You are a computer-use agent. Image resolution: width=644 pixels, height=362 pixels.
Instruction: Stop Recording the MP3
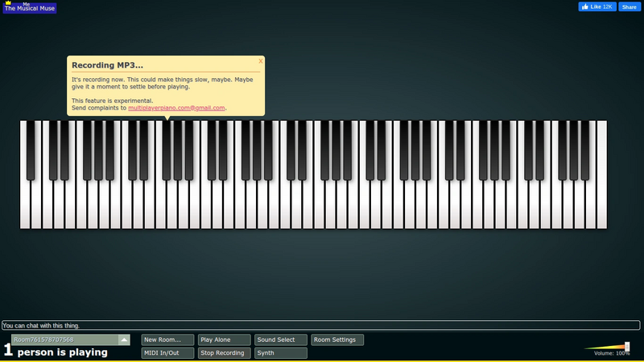[225, 353]
